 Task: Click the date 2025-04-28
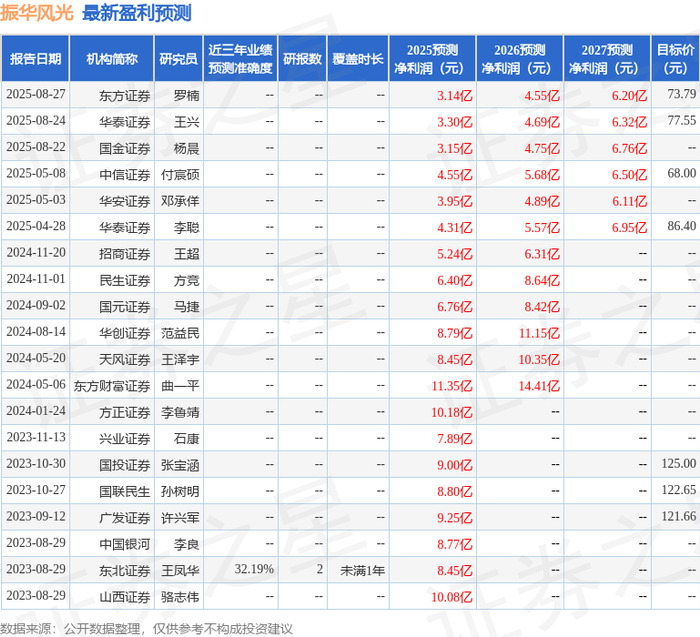click(36, 226)
